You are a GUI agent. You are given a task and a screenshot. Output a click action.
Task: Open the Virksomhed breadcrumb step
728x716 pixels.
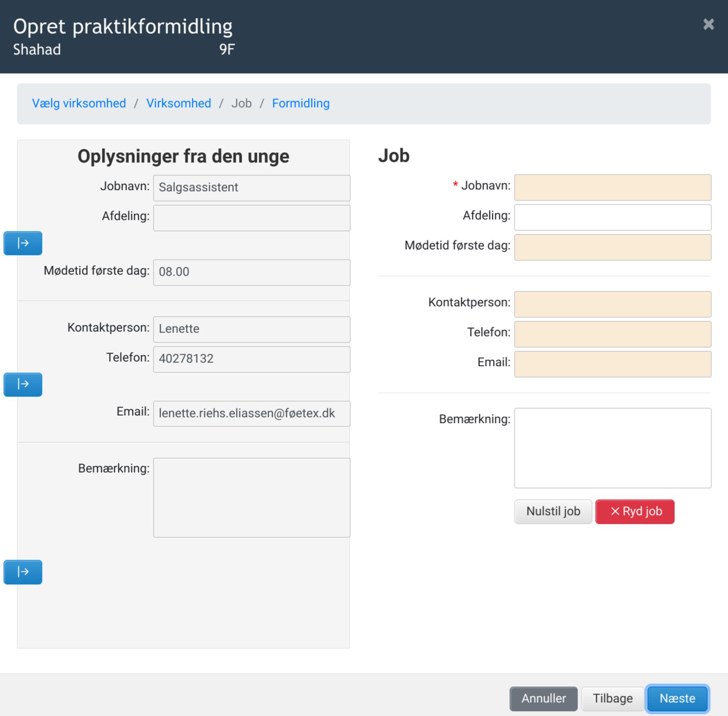[179, 103]
